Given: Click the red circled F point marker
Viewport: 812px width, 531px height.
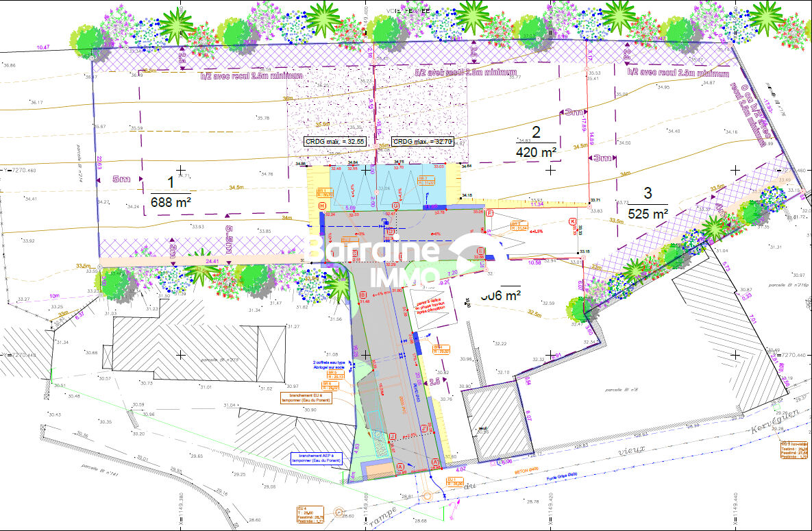Looking at the screenshot, I should point(490,214).
